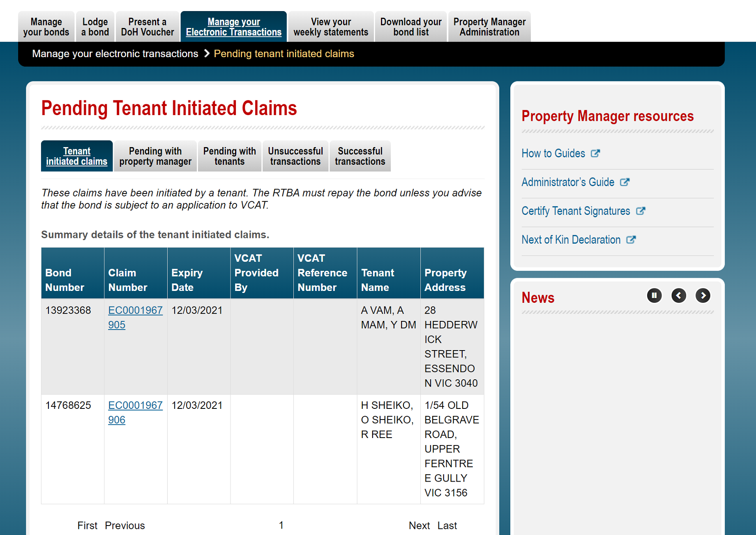Click external link icon beside How to Guides
Screen dimensions: 756x535
point(595,153)
